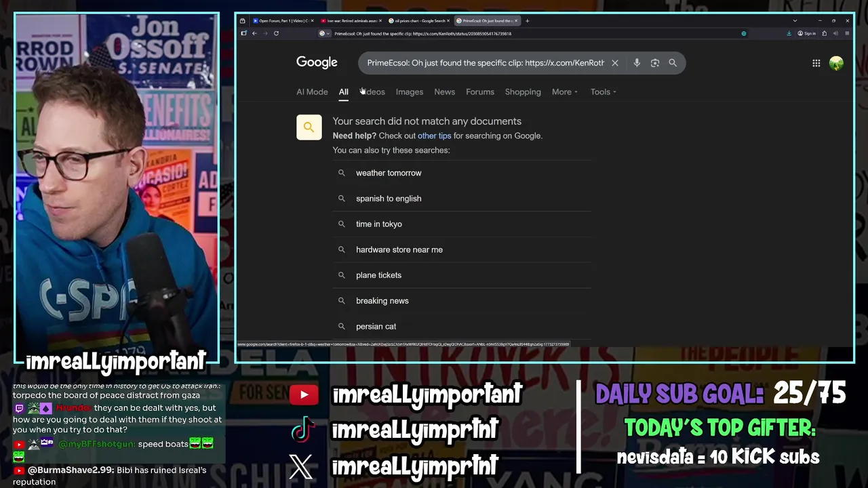Open the Google account avatar
The width and height of the screenshot is (868, 488).
(836, 63)
